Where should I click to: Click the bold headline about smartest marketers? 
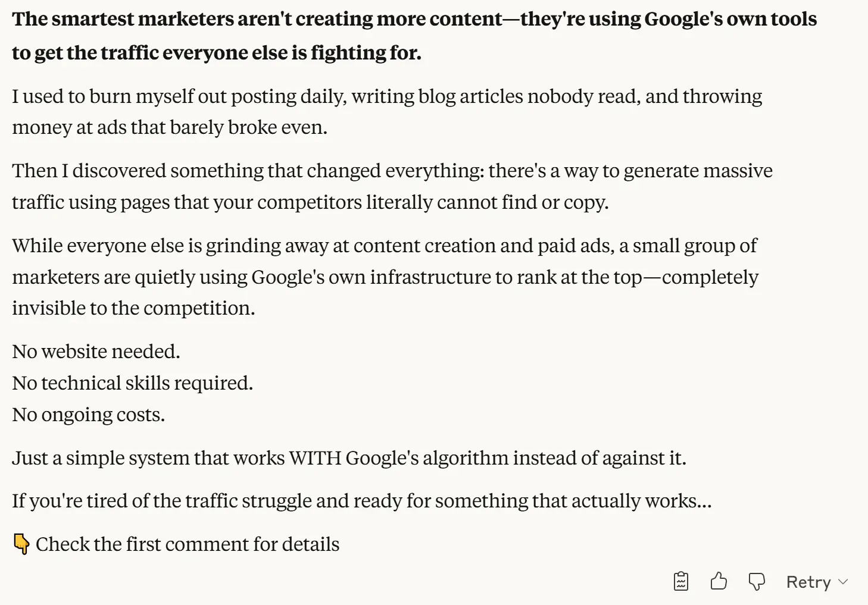414,19
